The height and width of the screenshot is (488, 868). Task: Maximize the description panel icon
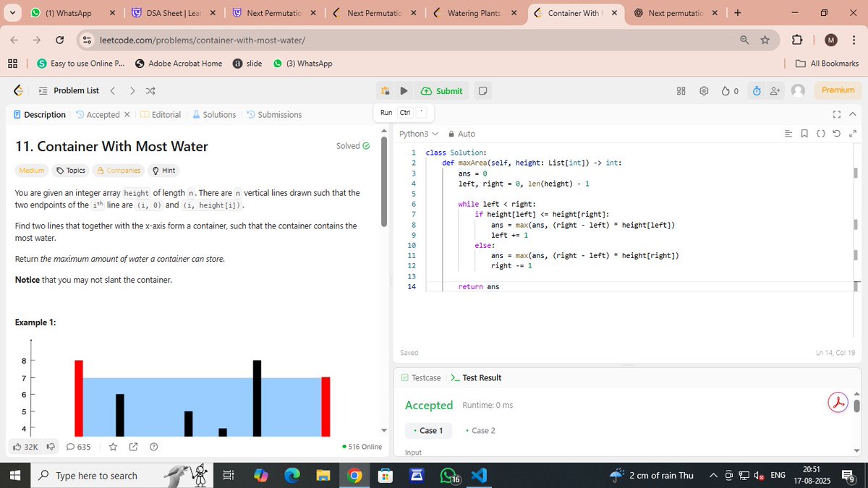(x=837, y=114)
